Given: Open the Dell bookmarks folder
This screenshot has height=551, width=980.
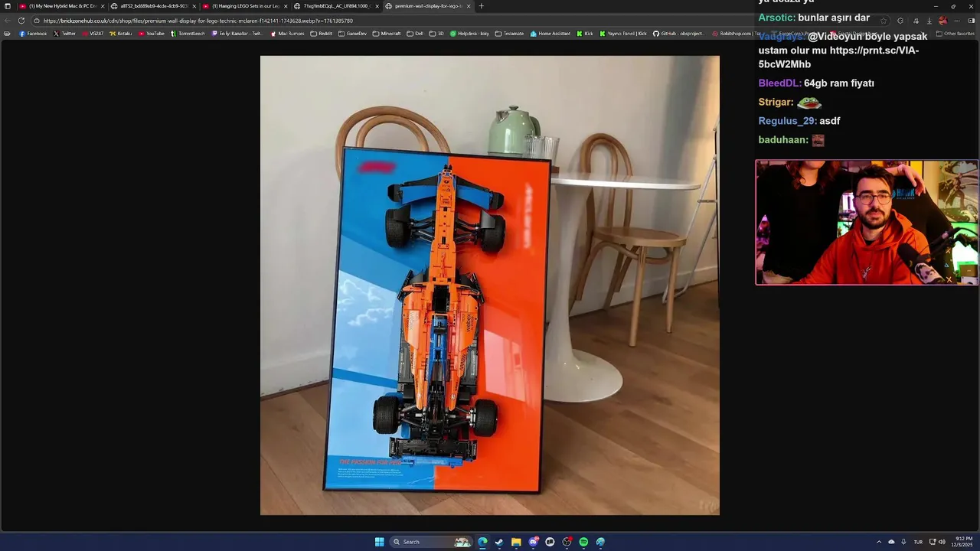Looking at the screenshot, I should tap(415, 34).
